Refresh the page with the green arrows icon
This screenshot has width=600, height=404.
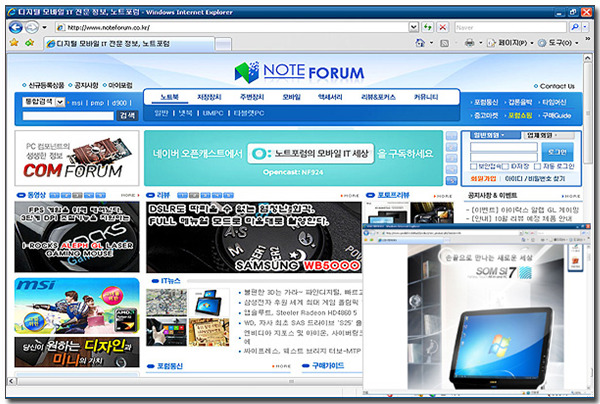(427, 27)
